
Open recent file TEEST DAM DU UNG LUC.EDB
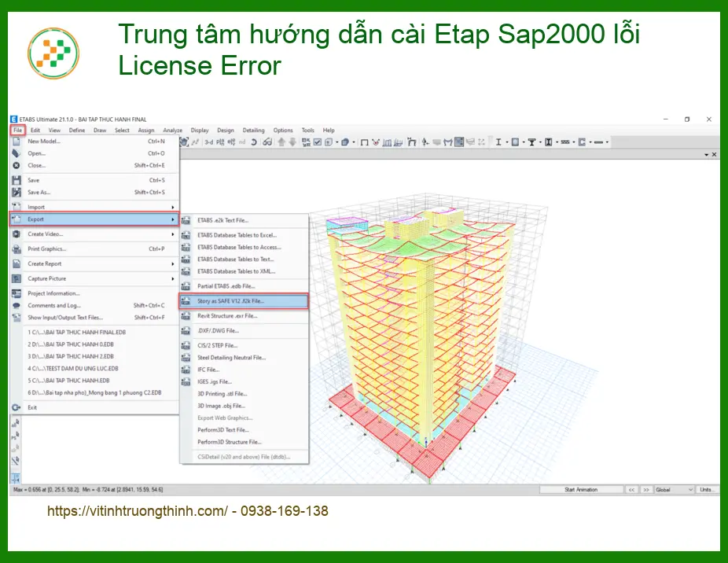click(94, 369)
